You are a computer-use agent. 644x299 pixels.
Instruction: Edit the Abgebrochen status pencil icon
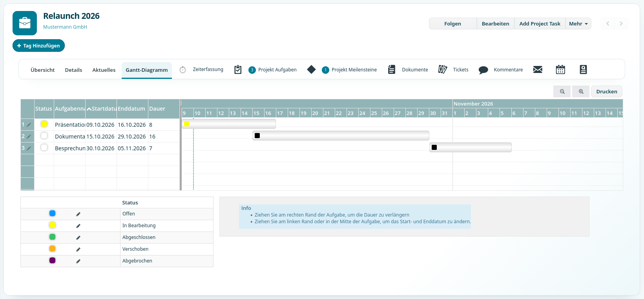[78, 261]
